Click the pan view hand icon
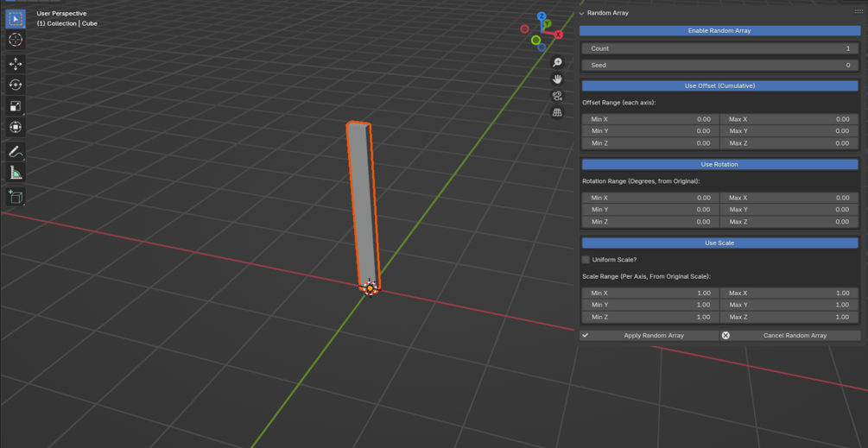 coord(557,79)
